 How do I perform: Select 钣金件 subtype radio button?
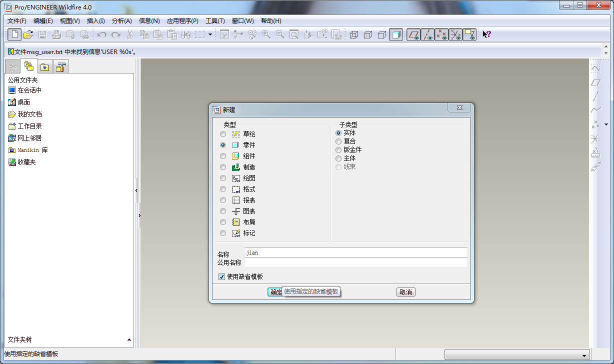point(338,150)
